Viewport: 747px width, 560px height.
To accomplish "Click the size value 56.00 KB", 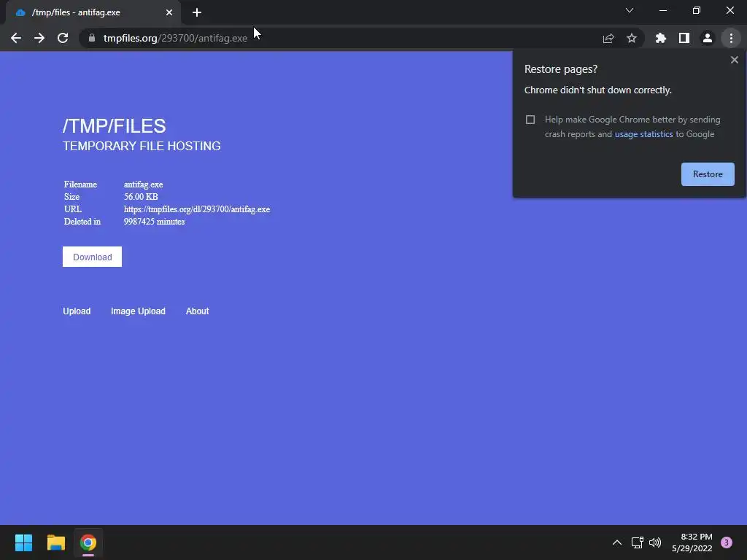I will (141, 197).
